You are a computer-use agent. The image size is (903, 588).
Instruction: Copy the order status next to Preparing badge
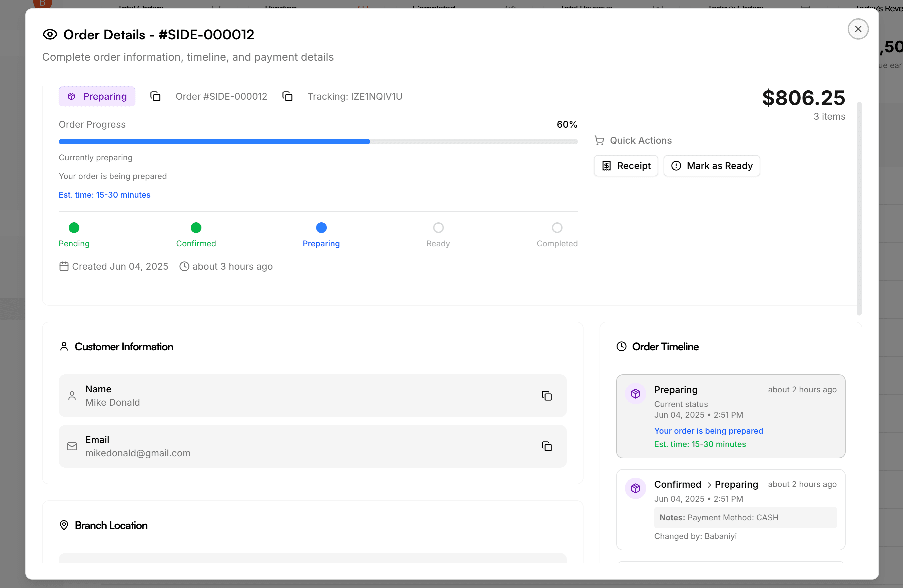click(x=155, y=96)
